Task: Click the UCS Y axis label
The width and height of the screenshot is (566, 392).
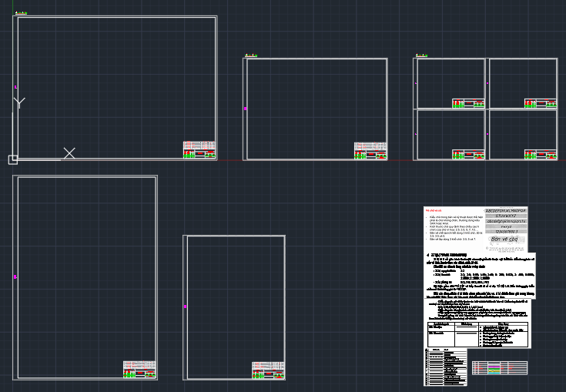Action: 19,102
